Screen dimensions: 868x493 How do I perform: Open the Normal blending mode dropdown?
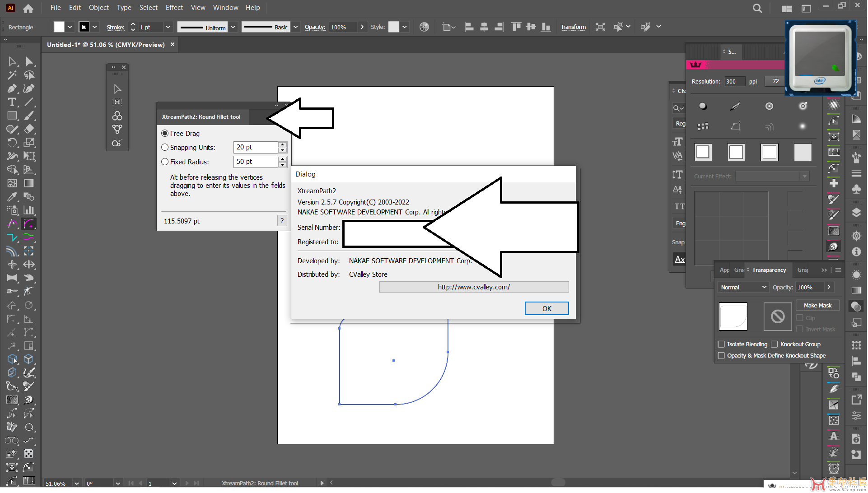[x=743, y=288]
